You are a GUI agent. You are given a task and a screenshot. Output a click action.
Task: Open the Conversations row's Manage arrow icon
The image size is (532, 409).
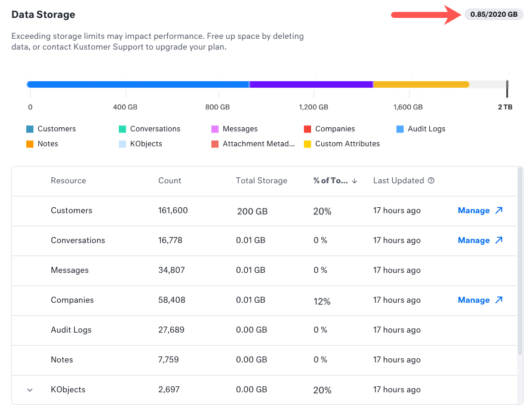tap(499, 240)
